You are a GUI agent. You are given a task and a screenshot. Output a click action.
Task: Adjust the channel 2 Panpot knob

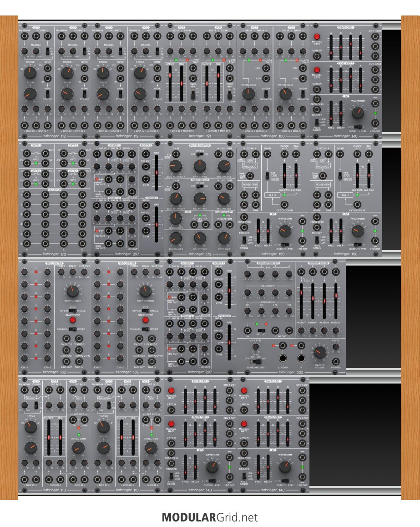pos(313,331)
